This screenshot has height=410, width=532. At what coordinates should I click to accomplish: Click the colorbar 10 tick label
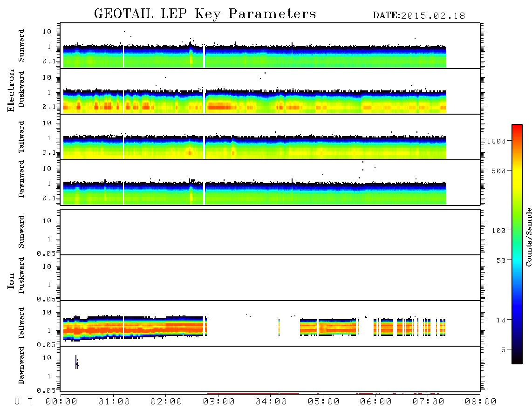click(x=501, y=320)
